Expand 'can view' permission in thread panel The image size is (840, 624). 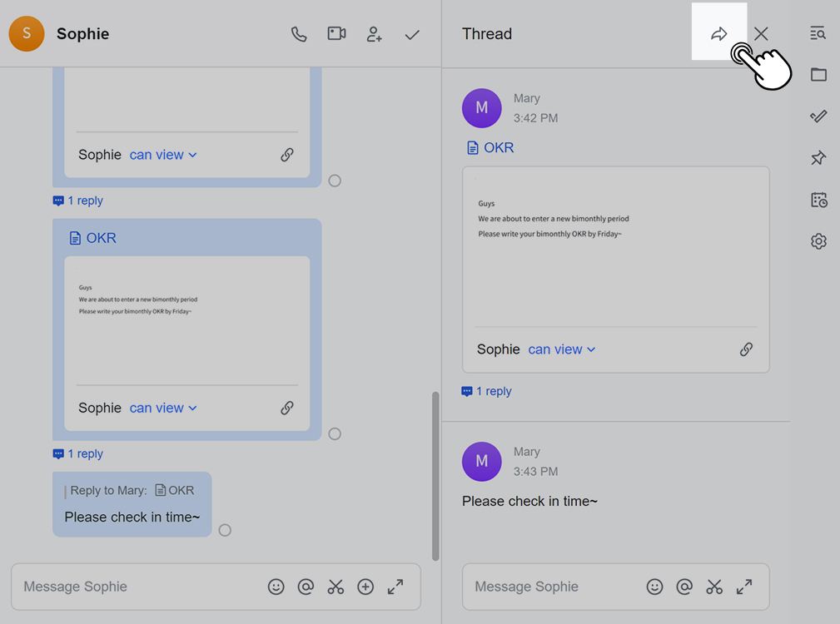pyautogui.click(x=562, y=349)
